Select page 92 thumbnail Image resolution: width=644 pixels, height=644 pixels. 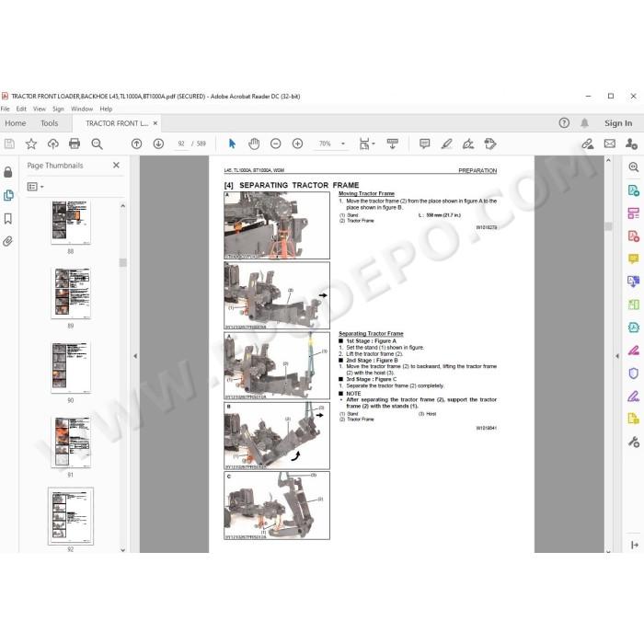tap(71, 516)
